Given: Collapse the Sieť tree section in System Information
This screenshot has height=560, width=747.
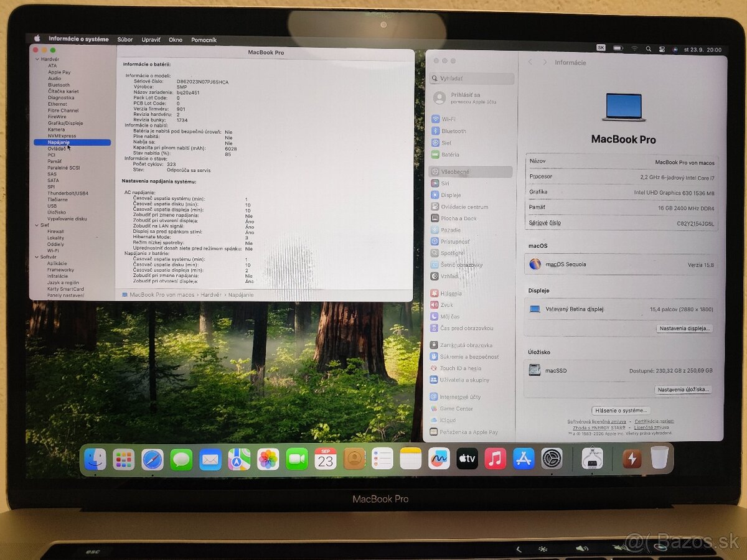Looking at the screenshot, I should pos(37,225).
